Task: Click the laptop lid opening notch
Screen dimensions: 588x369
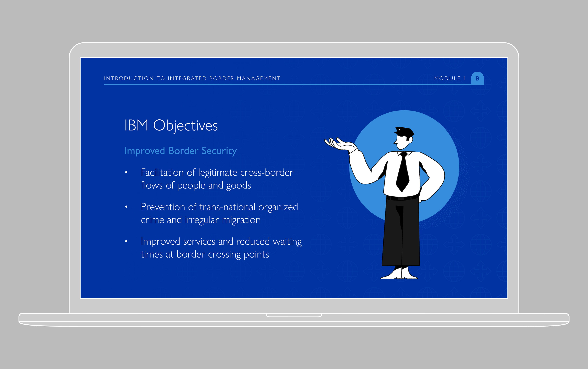Action: click(x=294, y=315)
